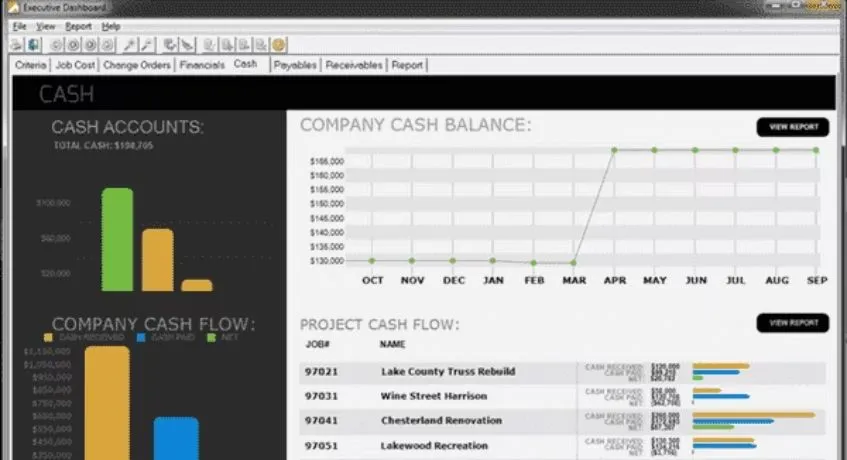This screenshot has height=460, width=847.
Task: Switch to the Job Cost tab
Action: (75, 65)
